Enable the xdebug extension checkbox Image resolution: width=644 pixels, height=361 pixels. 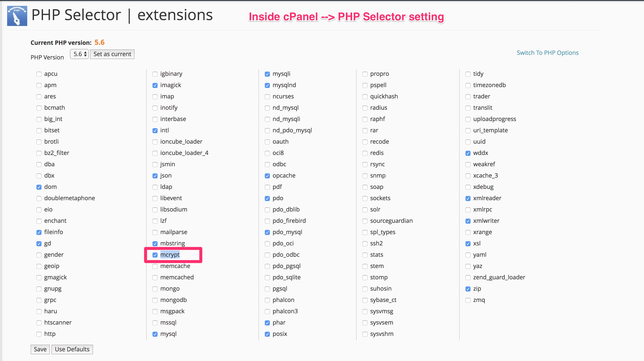click(468, 187)
